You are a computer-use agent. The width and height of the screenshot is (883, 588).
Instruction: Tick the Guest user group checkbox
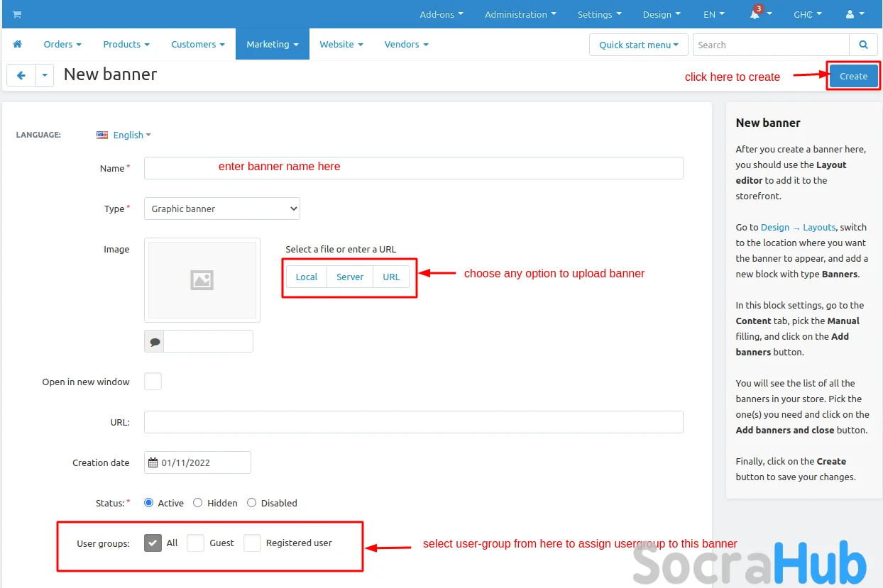[195, 543]
